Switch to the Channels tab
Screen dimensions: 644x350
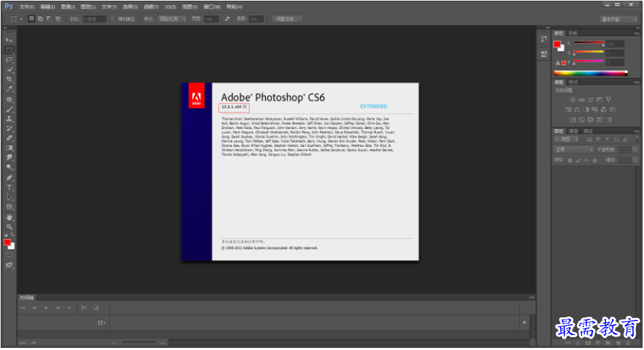pyautogui.click(x=573, y=131)
